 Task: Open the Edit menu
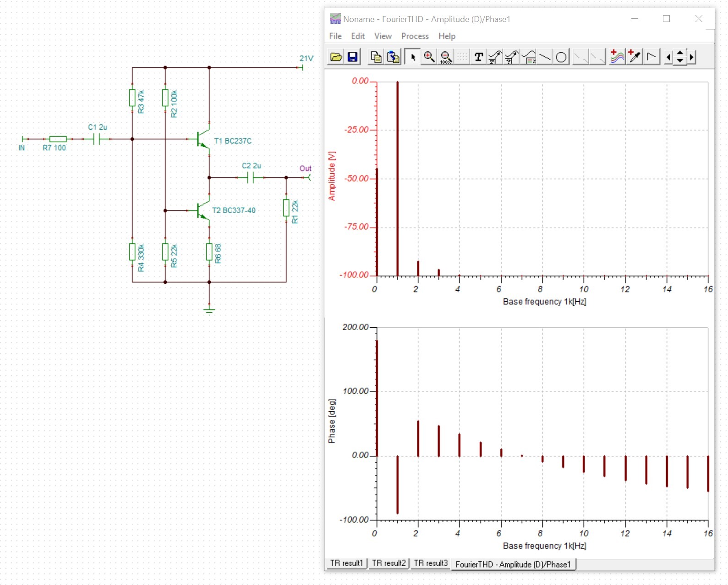pos(358,36)
